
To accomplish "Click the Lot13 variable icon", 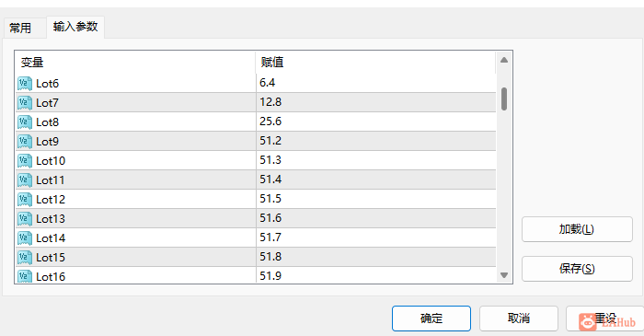I will click(x=25, y=218).
